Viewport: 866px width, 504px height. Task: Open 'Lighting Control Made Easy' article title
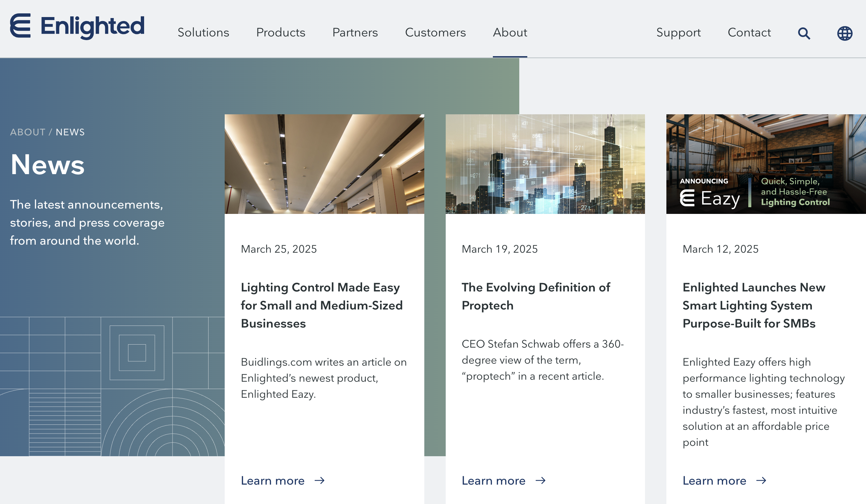(x=322, y=305)
